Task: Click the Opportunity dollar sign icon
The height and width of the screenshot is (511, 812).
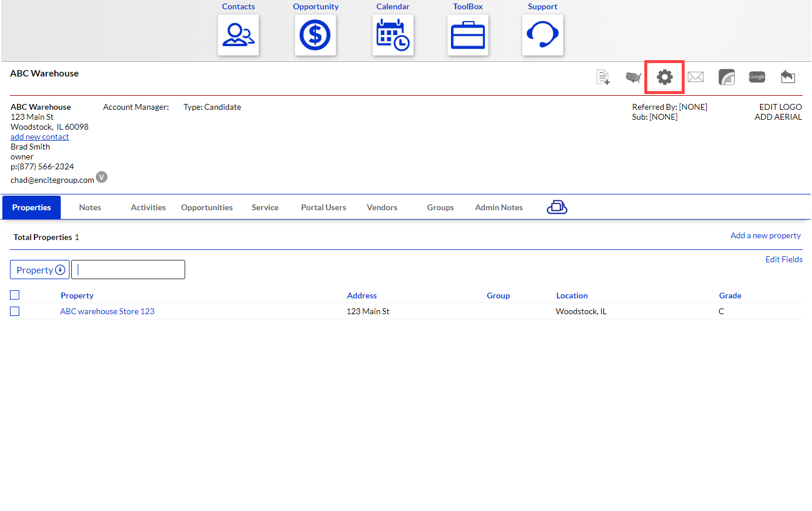Action: (315, 35)
